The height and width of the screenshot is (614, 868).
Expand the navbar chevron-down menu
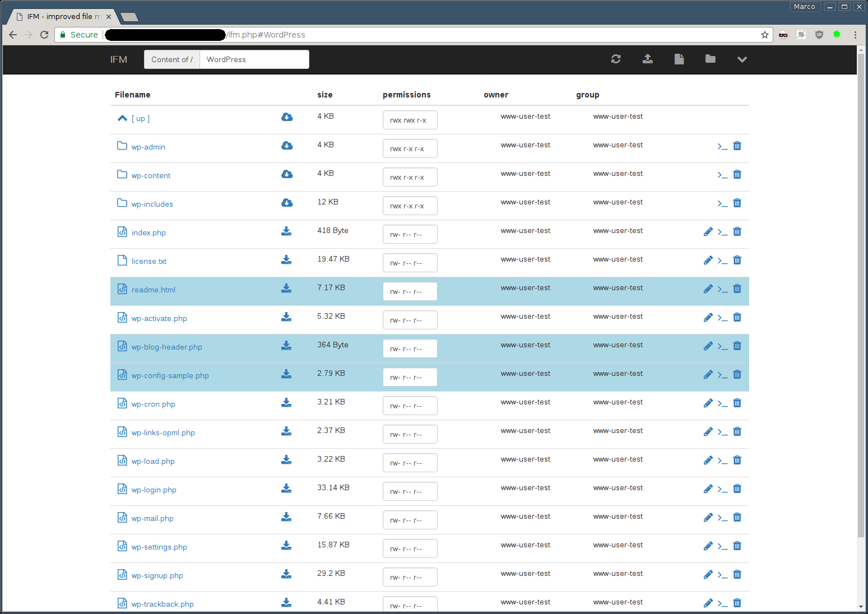tap(742, 59)
